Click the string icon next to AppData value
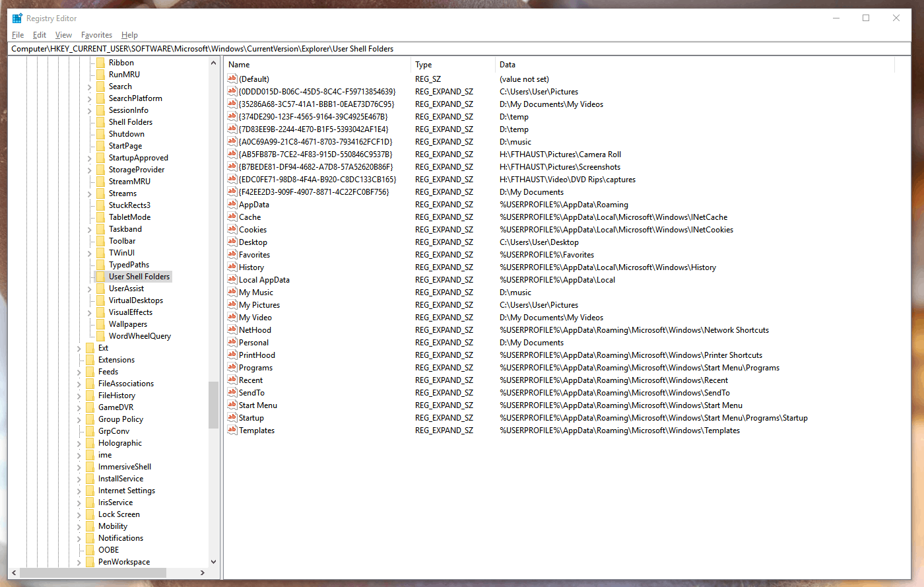Screen dimensions: 924x587 click(x=232, y=204)
